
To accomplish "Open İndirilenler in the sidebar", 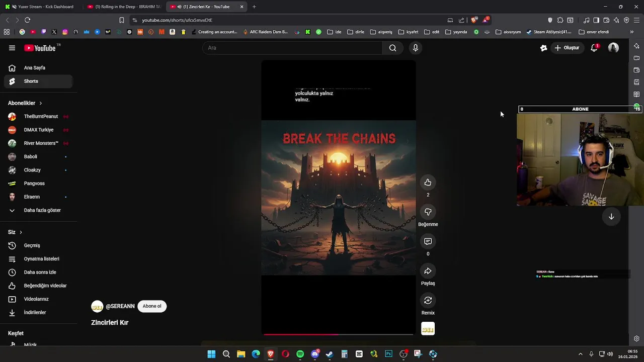I will [38, 312].
